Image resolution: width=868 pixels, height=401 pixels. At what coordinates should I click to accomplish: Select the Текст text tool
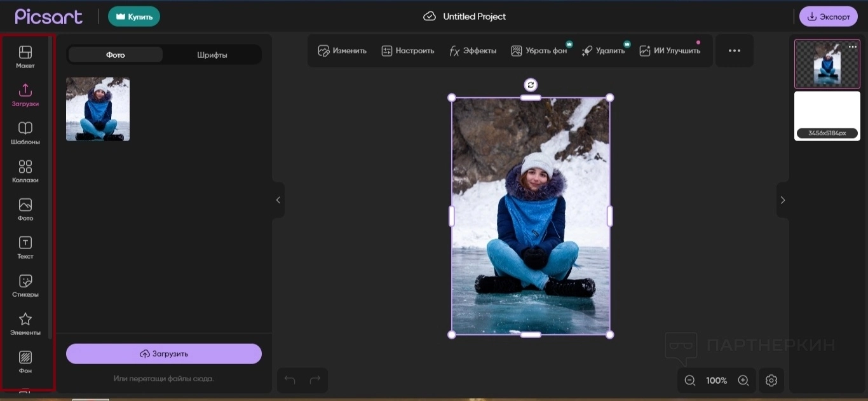pyautogui.click(x=25, y=247)
